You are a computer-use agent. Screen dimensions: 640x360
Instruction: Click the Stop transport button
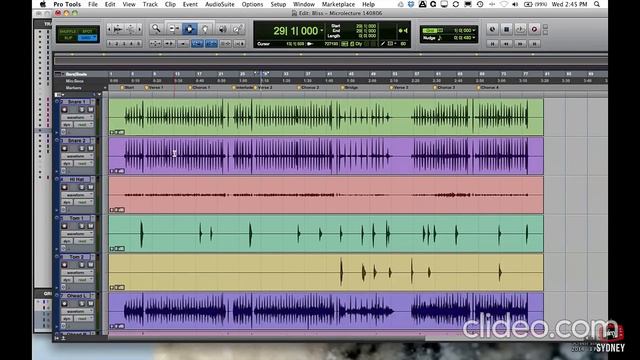[x=506, y=29]
